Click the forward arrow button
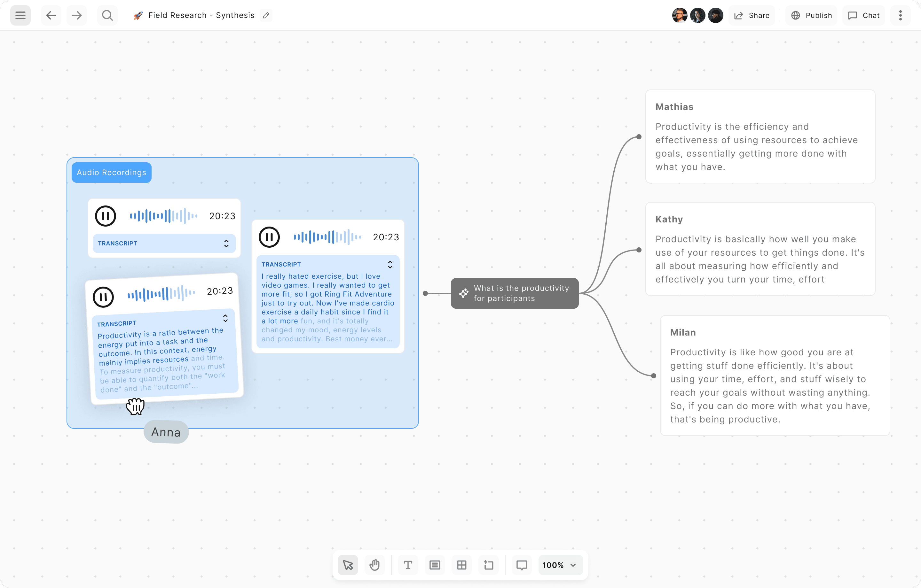Image resolution: width=921 pixels, height=588 pixels. point(77,15)
